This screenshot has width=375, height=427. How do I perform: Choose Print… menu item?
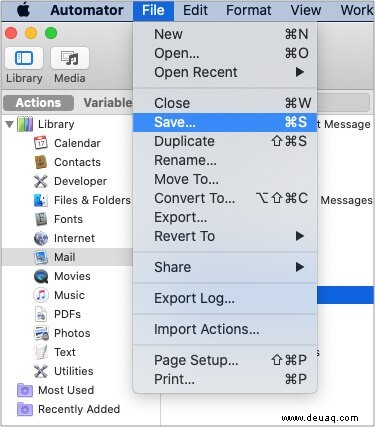[225, 379]
